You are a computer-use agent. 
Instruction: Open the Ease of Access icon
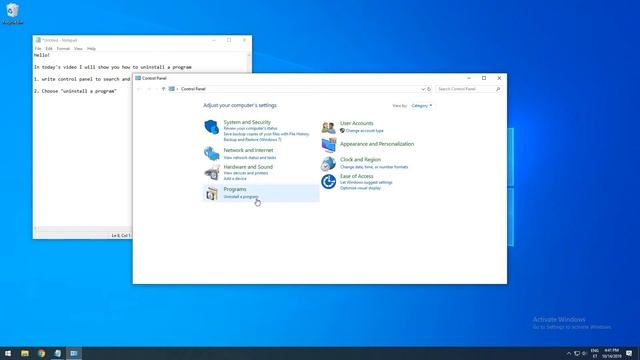(x=329, y=182)
